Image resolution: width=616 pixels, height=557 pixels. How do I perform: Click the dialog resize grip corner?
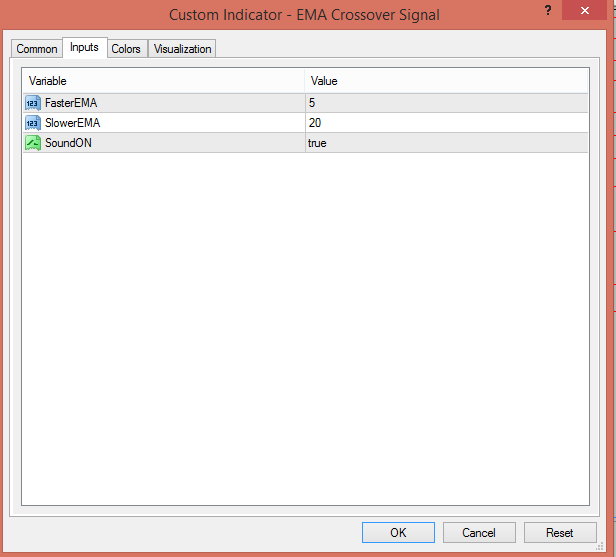click(600, 546)
